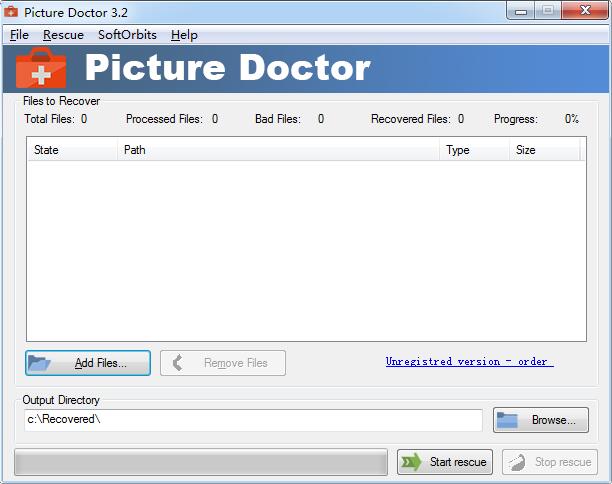Click the Recovered Files: label
The height and width of the screenshot is (484, 612).
[x=411, y=119]
